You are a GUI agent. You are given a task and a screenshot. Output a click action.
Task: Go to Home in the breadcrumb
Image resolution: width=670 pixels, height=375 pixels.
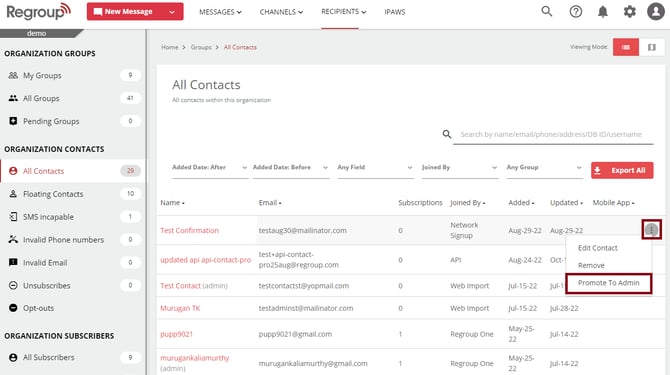[170, 47]
